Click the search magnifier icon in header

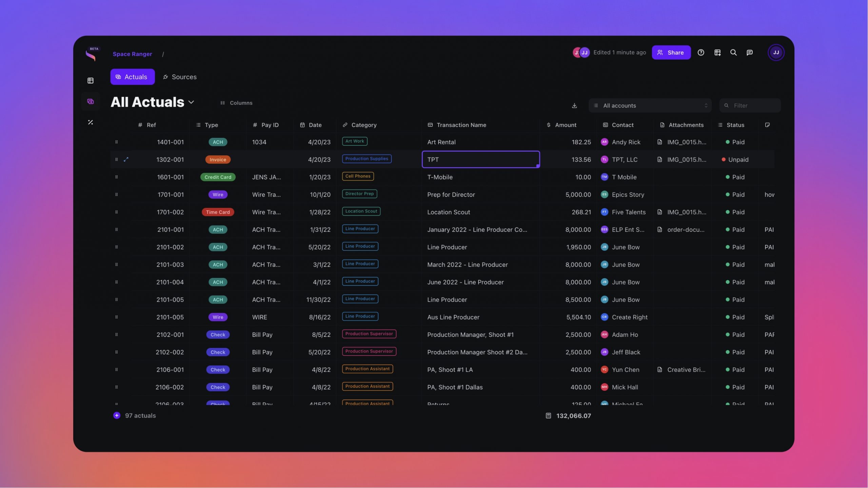[733, 53]
